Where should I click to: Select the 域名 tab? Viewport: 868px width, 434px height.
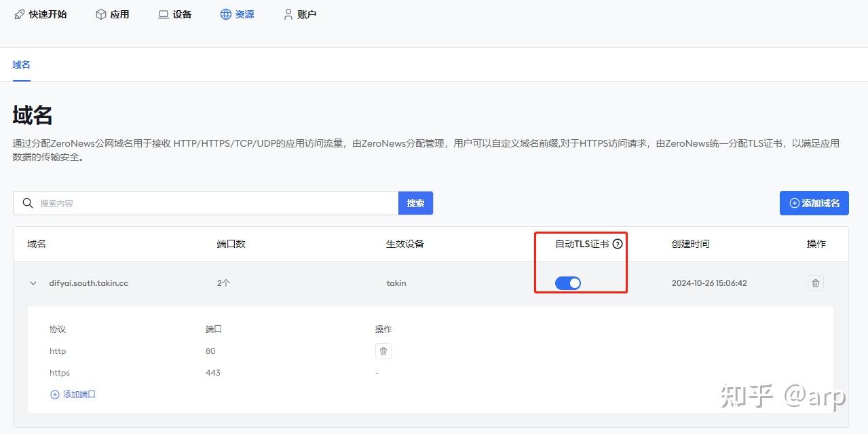point(22,65)
